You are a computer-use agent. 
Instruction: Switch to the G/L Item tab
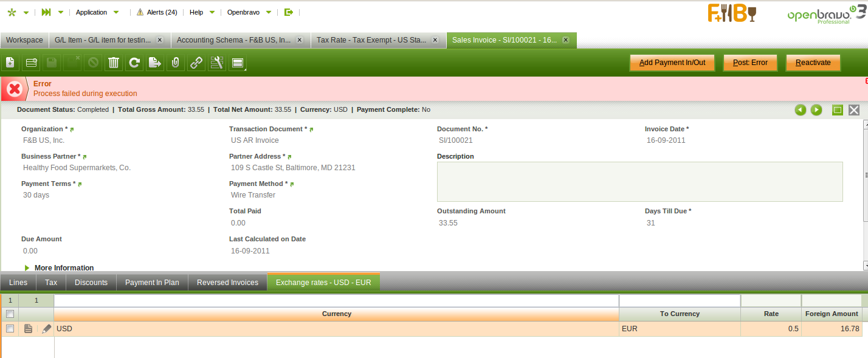coord(103,40)
